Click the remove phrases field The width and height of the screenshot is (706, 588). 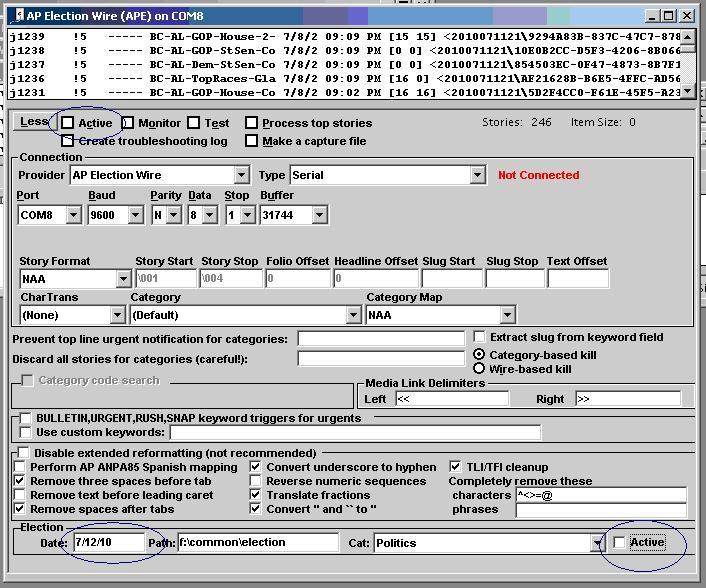pos(601,510)
